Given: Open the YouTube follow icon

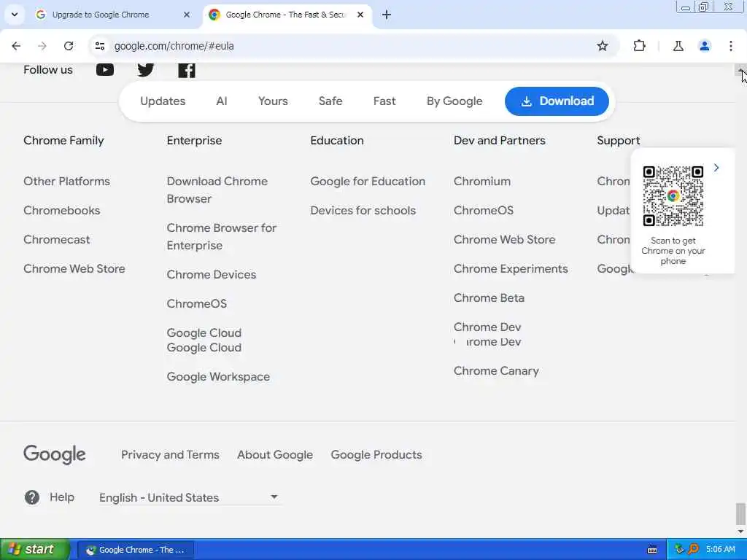Looking at the screenshot, I should [x=105, y=70].
